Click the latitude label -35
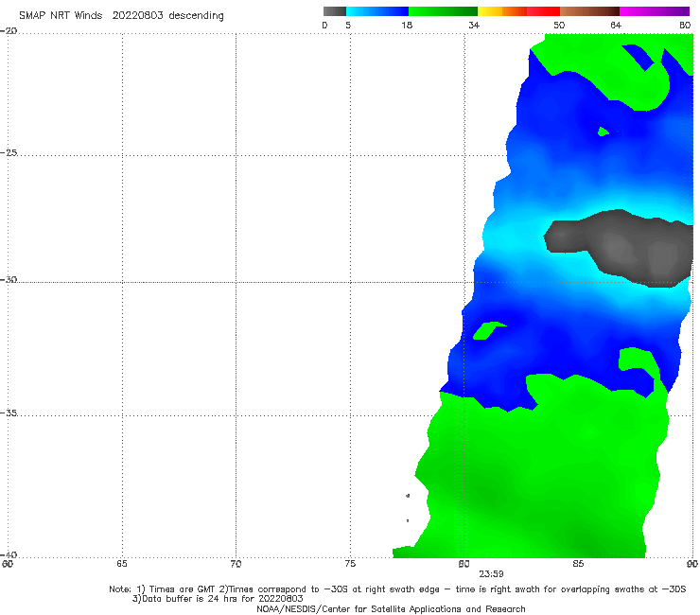The image size is (700, 615). tap(9, 413)
